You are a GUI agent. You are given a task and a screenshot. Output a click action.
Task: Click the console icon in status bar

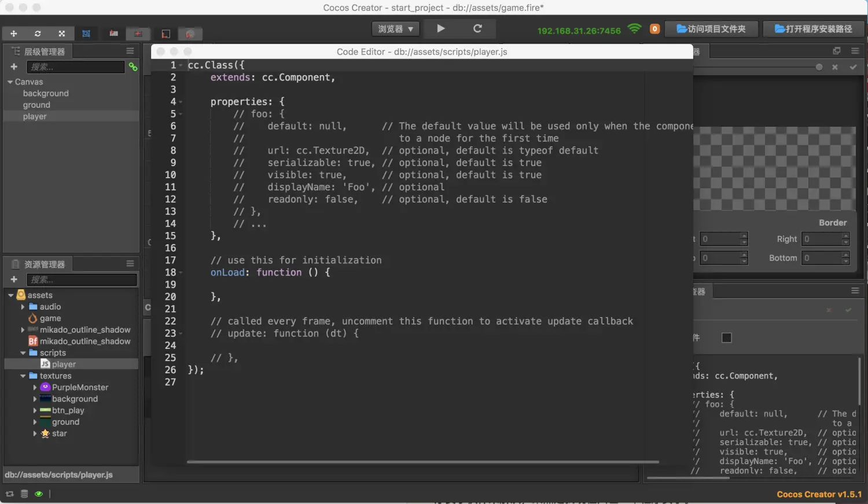coord(9,494)
